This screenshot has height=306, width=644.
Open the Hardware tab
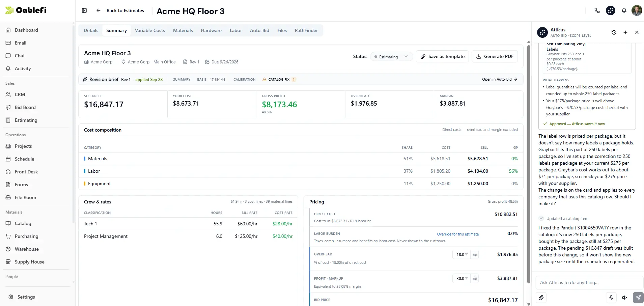pyautogui.click(x=211, y=30)
